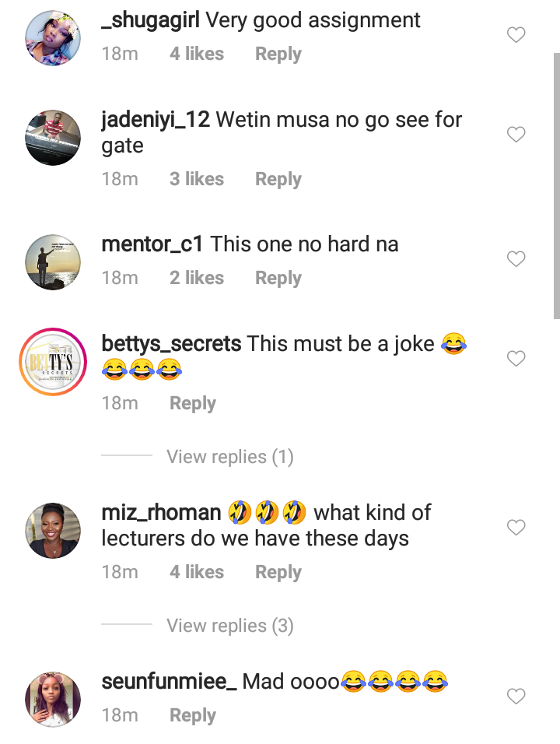560x744 pixels.
Task: View the 2 likes on mentor_c1's comment
Action: pos(197,279)
